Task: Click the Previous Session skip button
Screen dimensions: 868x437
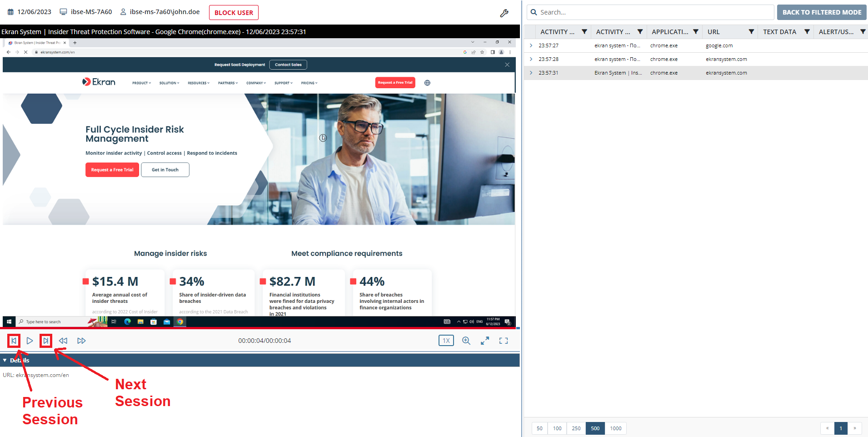Action: coord(14,341)
